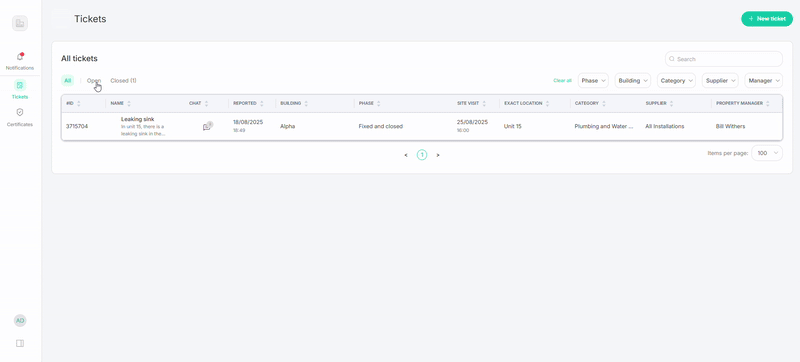Sort tickets by Reported column
This screenshot has height=362, width=800.
click(262, 104)
